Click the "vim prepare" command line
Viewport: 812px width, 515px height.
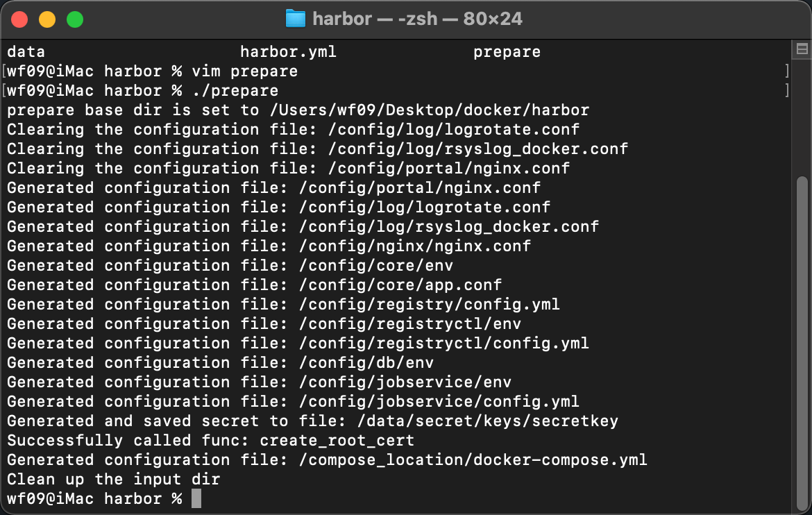point(244,71)
